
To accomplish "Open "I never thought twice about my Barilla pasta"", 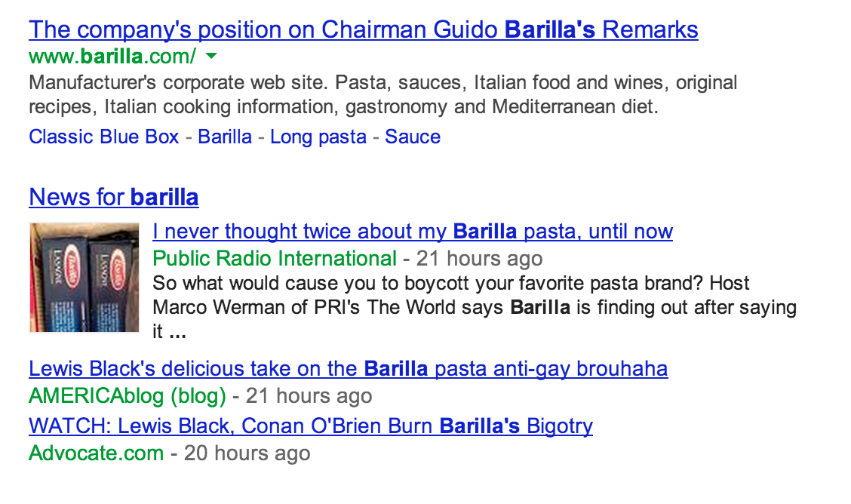I will pos(413,232).
